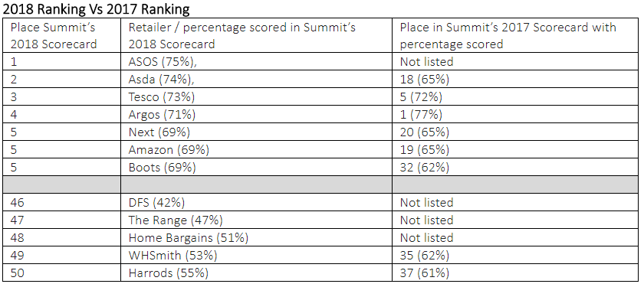Select the ASOS (75%) cell
This screenshot has width=644, height=297.
pyautogui.click(x=256, y=61)
